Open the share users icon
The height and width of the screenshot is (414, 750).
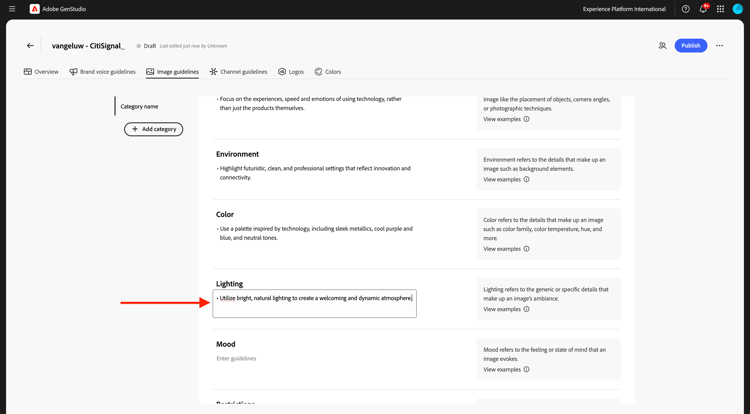662,46
